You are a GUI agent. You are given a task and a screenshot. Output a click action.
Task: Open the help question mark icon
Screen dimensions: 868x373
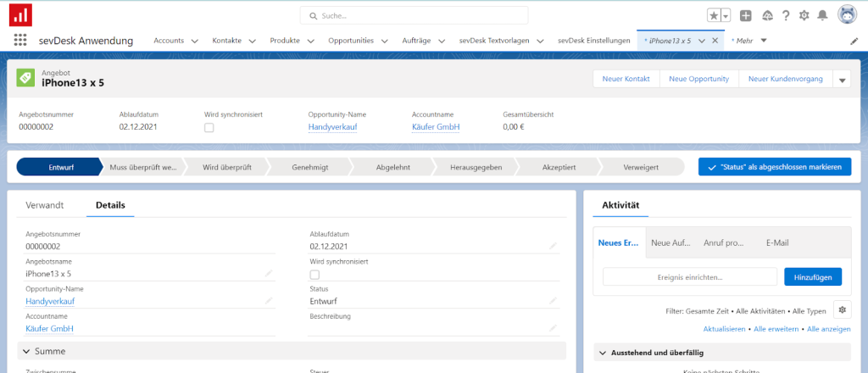coord(786,15)
